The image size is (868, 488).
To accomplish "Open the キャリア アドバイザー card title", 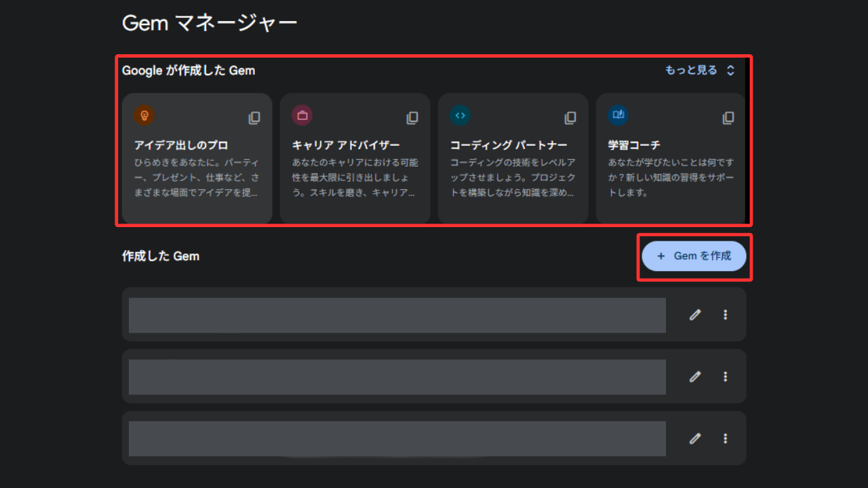I will [x=346, y=145].
